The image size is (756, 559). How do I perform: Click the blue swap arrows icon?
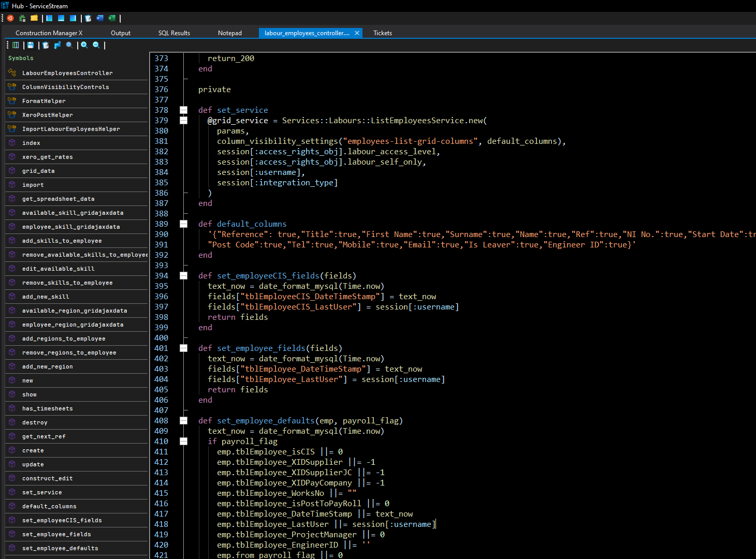(57, 45)
